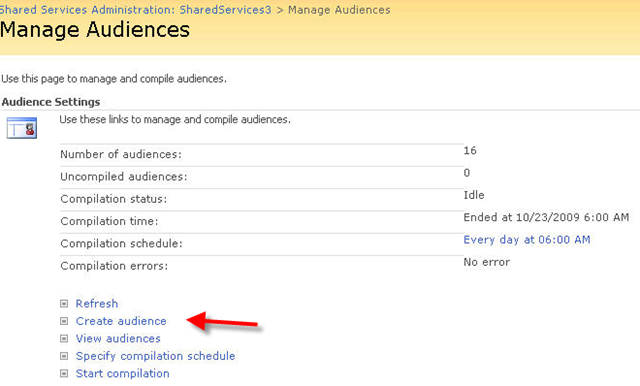
Task: Click the Manage Audiences page title
Action: click(x=95, y=30)
